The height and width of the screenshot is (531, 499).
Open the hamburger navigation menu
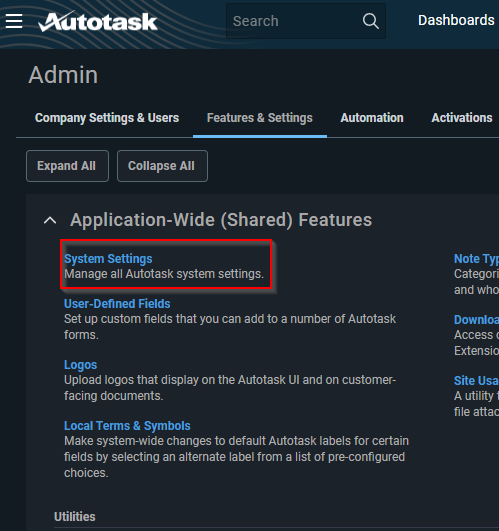click(x=14, y=21)
